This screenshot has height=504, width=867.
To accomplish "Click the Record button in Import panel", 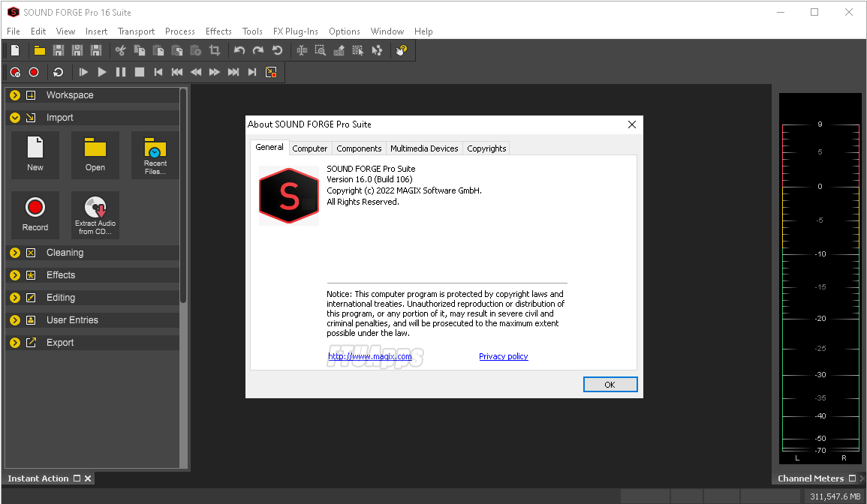I will tap(35, 215).
